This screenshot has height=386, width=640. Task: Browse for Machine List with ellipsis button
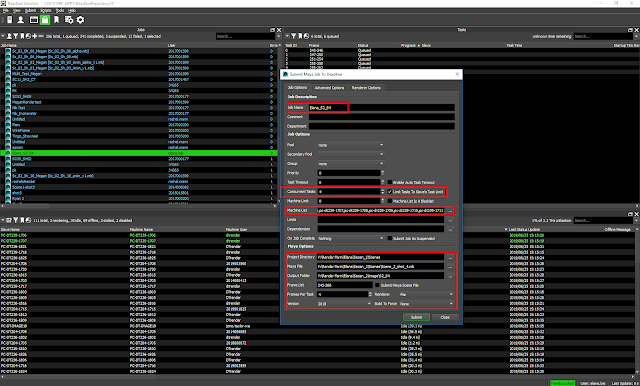tap(450, 211)
